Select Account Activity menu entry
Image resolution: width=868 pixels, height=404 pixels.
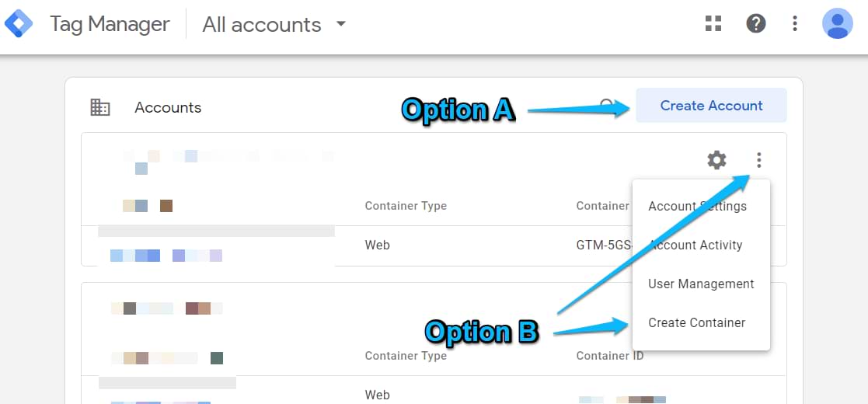(x=695, y=246)
